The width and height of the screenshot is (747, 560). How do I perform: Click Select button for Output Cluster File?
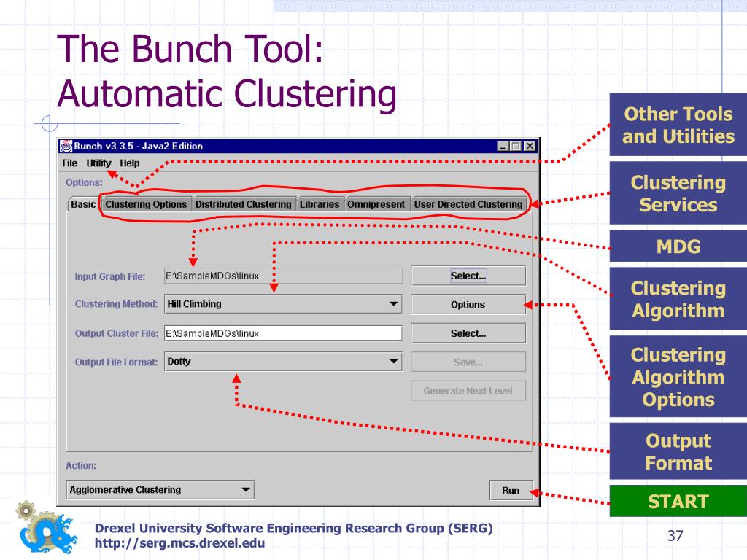tap(468, 333)
